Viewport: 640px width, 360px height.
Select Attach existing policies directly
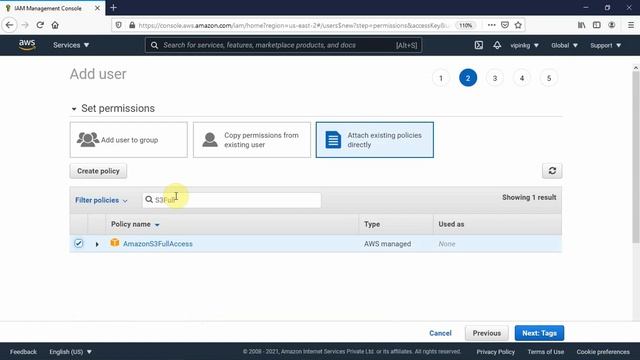[x=375, y=140]
